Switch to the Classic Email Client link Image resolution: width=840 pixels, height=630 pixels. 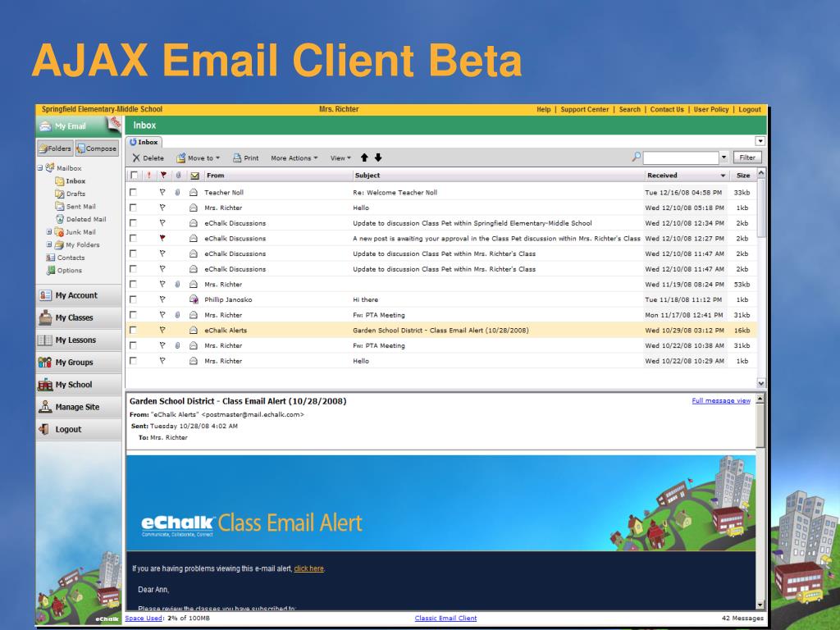pyautogui.click(x=445, y=619)
